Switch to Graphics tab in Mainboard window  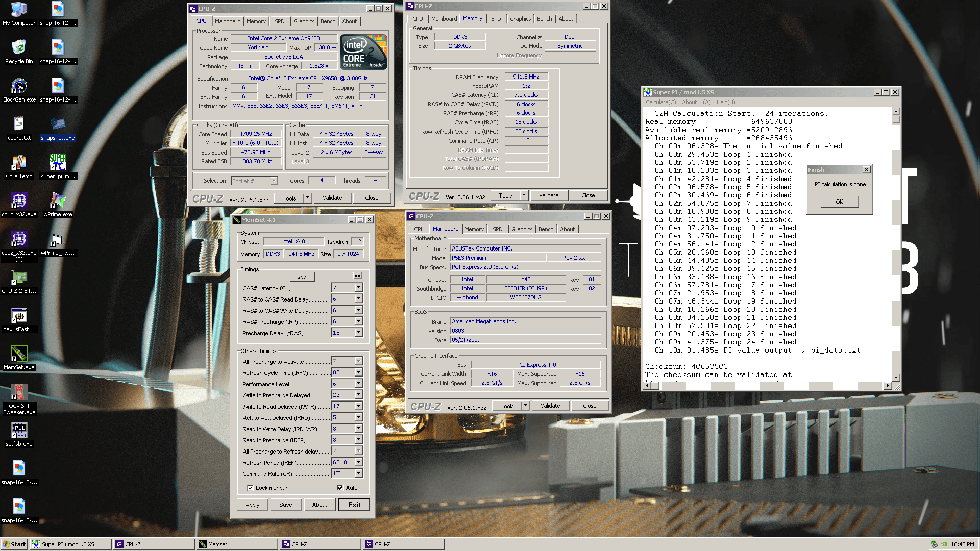522,229
